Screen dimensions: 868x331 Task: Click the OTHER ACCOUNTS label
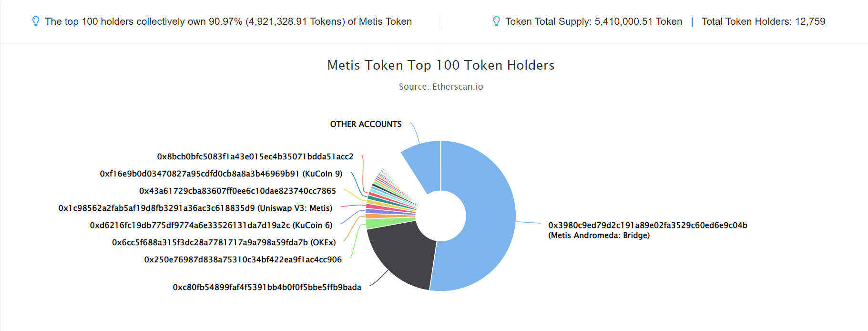point(366,124)
